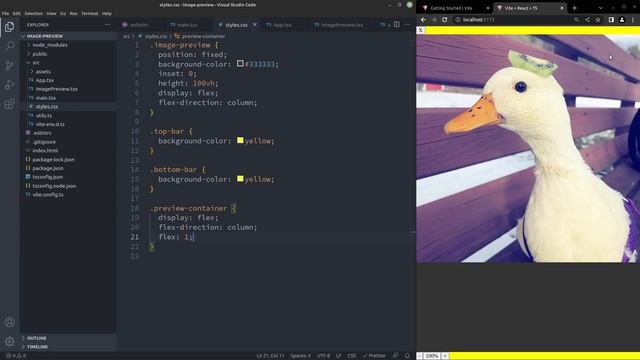Image resolution: width=640 pixels, height=360 pixels.
Task: Open editor more actions ellipsis
Action: (407, 24)
